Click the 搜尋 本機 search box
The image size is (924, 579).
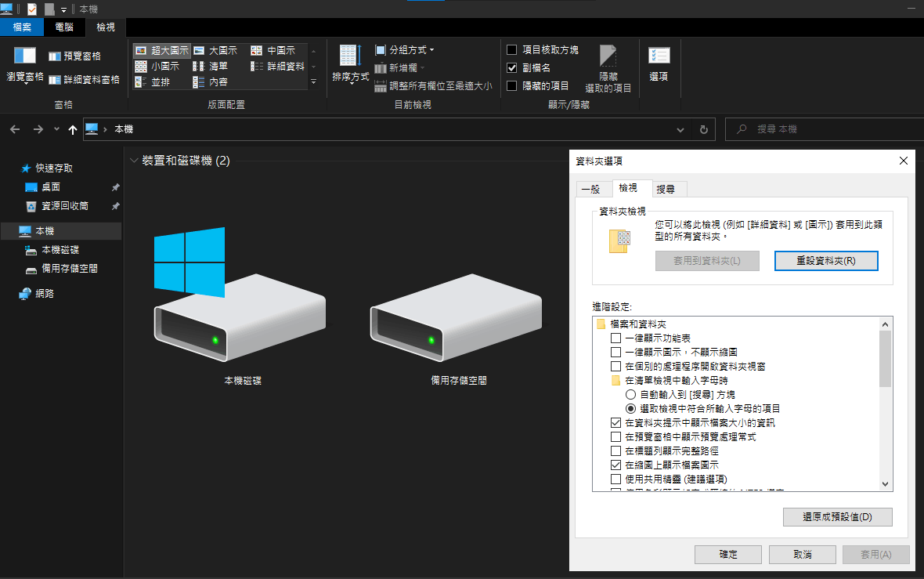pyautogui.click(x=825, y=129)
